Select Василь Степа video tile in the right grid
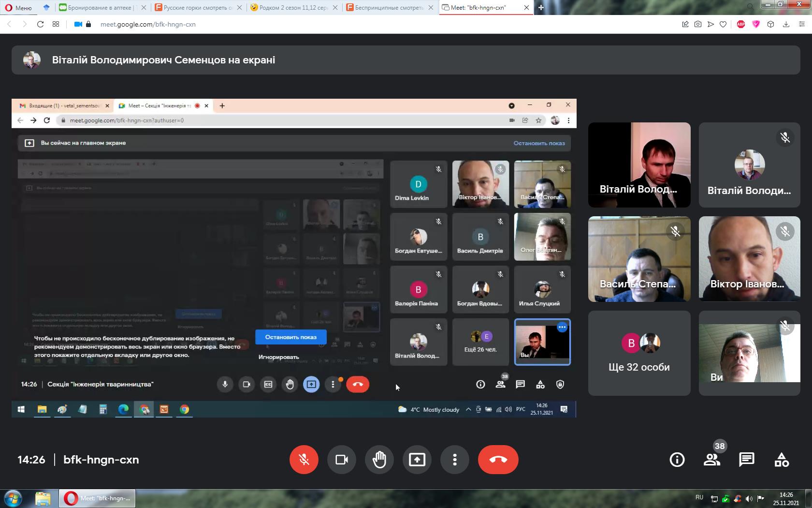812x508 pixels. click(x=639, y=259)
